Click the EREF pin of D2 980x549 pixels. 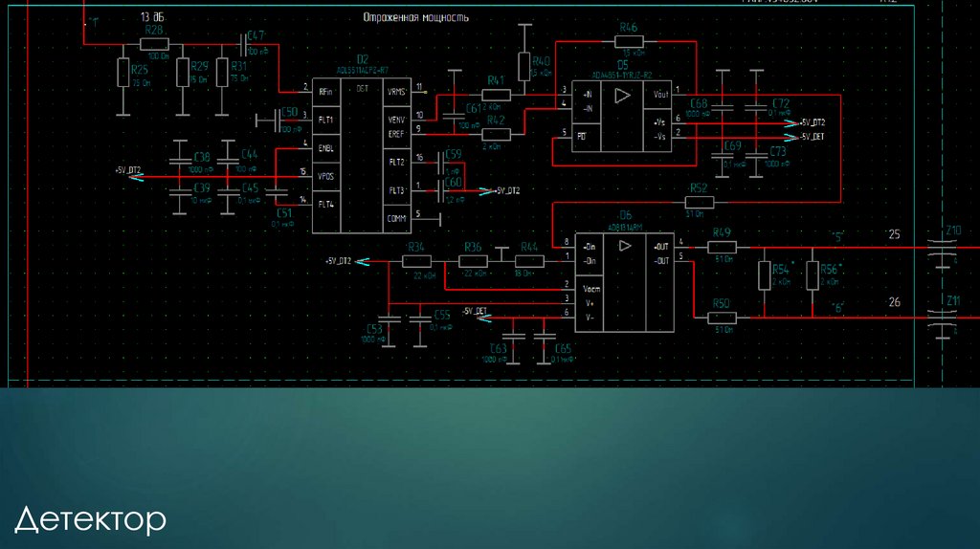[x=396, y=134]
